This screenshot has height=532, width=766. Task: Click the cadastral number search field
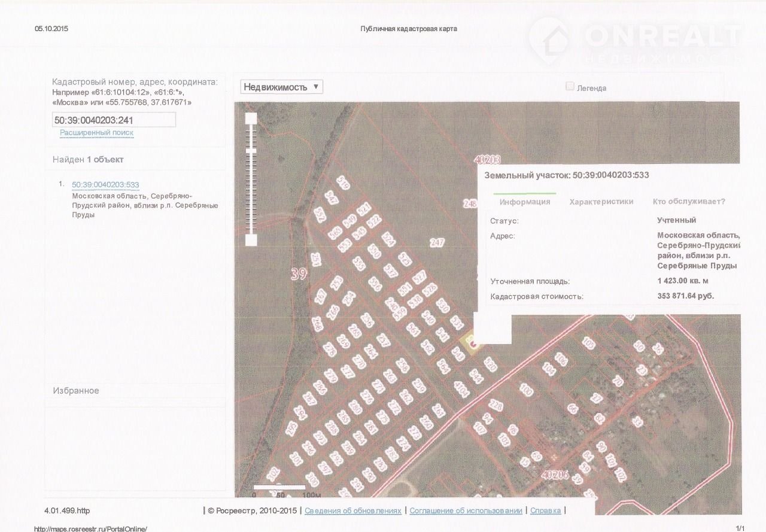point(114,120)
